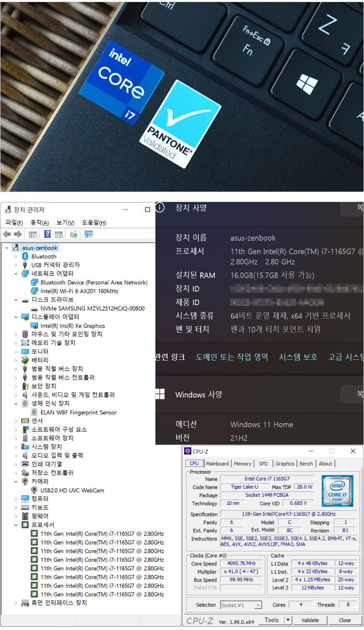Click the 키보드 category icon

click(25, 507)
